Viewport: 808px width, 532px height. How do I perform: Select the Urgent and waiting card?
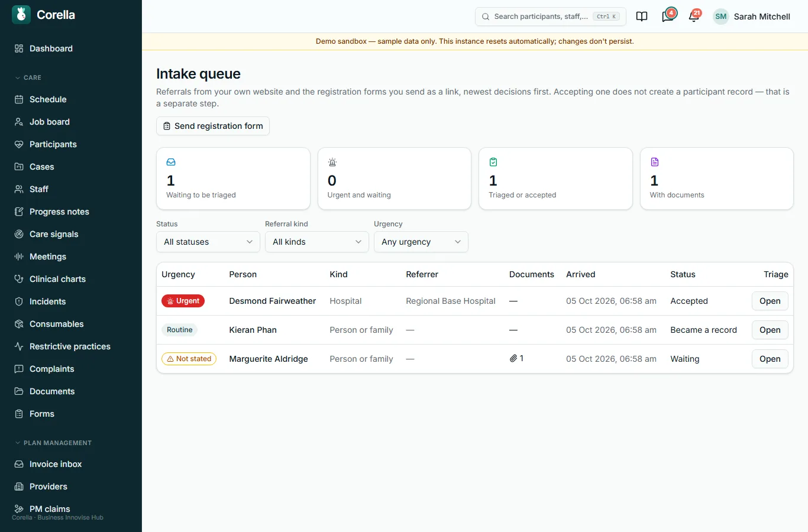(x=395, y=179)
